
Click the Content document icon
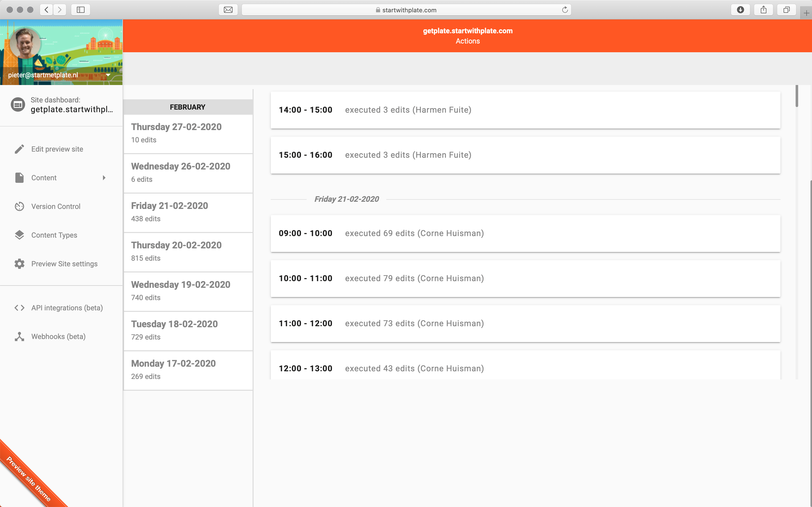click(19, 178)
